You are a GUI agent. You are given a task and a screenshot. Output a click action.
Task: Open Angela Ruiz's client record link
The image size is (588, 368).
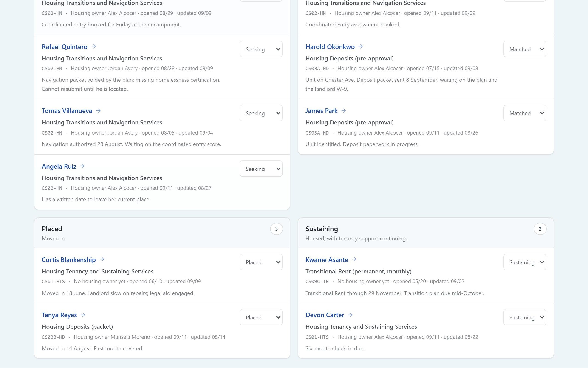point(59,166)
